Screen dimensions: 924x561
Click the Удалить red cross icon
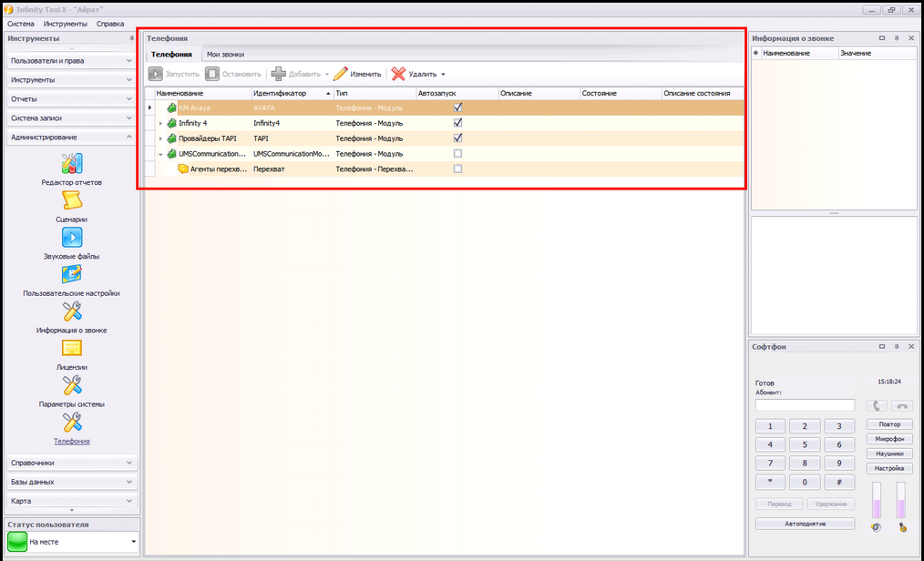398,74
